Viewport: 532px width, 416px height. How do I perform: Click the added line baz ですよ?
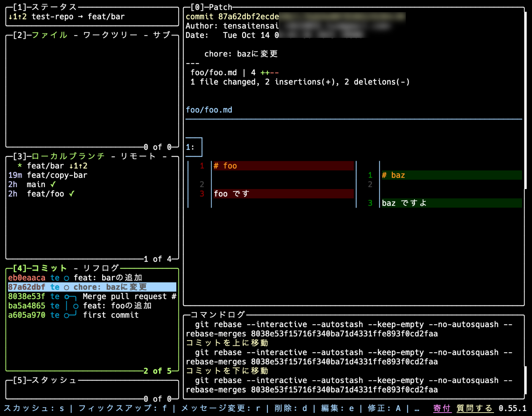pyautogui.click(x=452, y=203)
